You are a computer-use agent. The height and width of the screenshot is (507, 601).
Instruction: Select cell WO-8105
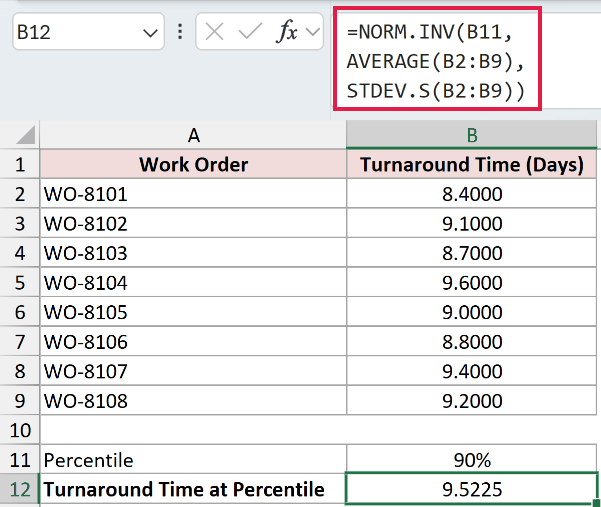pos(193,312)
